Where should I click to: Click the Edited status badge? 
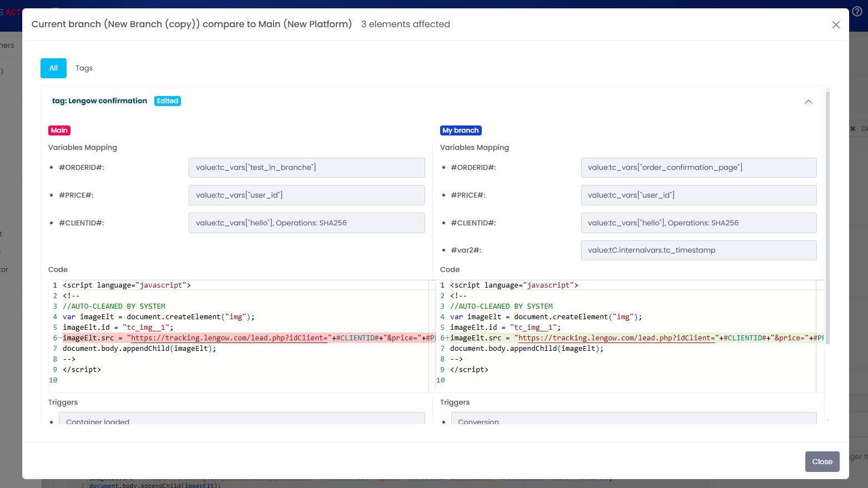click(x=167, y=101)
